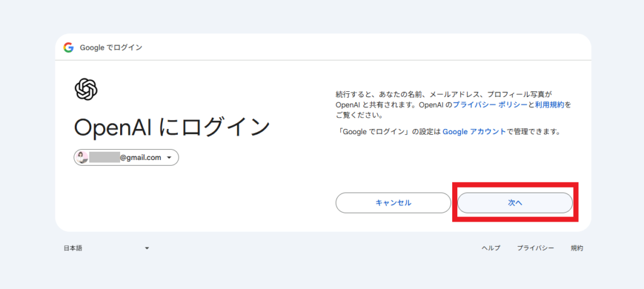Open the 利用規約 link
644x289 pixels.
(550, 105)
